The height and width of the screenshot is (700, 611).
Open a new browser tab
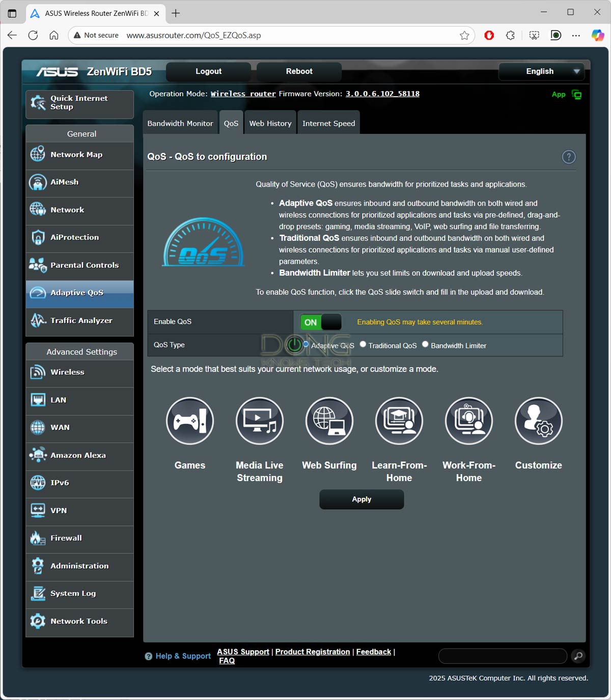coord(176,13)
